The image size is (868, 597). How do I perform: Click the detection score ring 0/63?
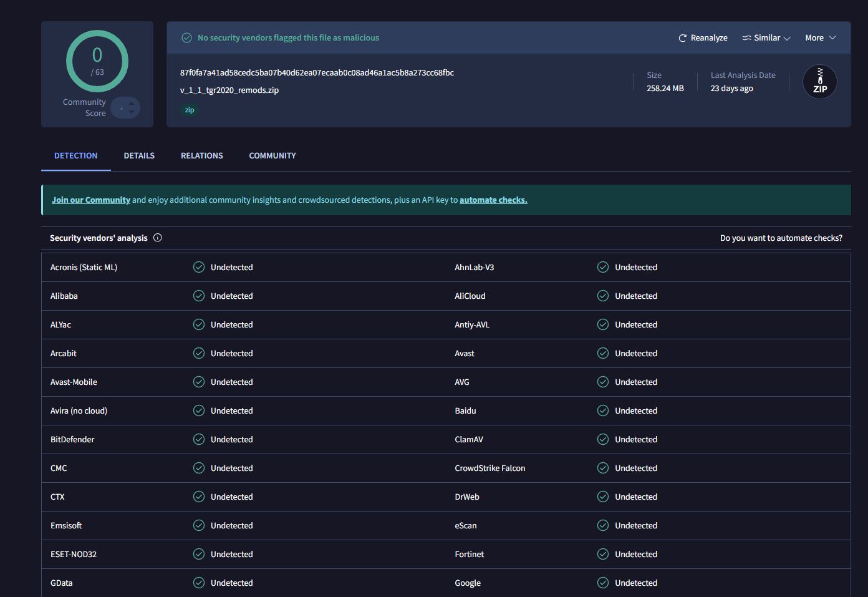97,61
